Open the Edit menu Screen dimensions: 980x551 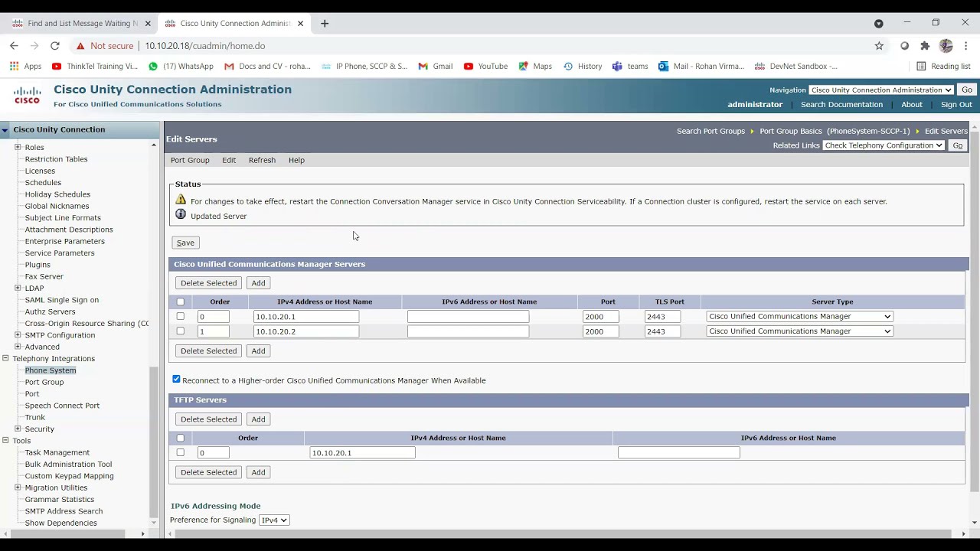point(229,161)
